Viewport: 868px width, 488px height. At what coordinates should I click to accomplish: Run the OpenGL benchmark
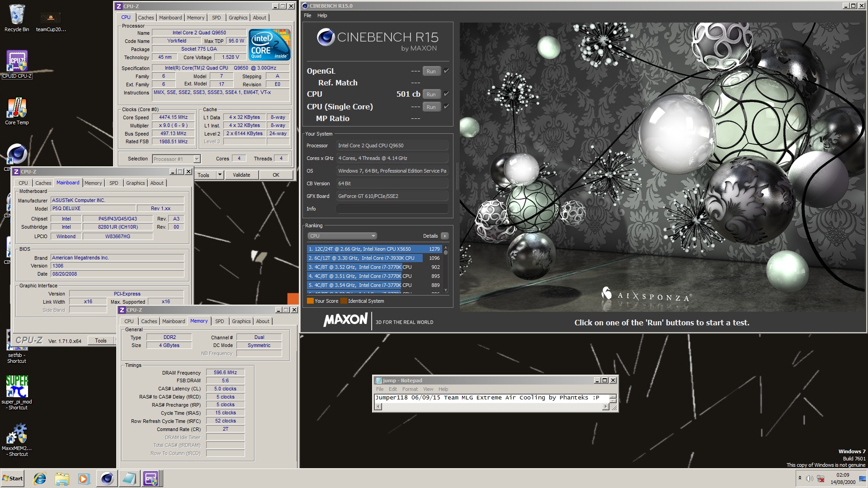pyautogui.click(x=431, y=71)
